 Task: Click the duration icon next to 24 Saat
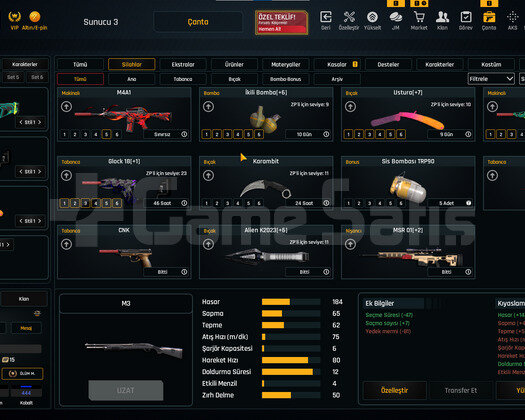326,203
